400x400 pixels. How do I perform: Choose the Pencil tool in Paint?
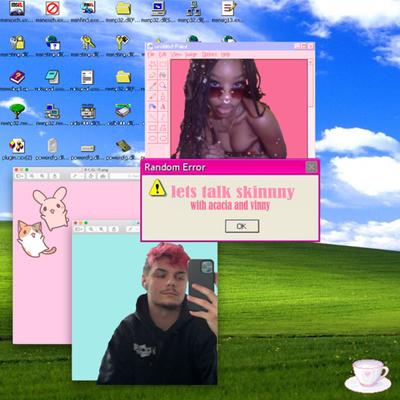[153, 96]
